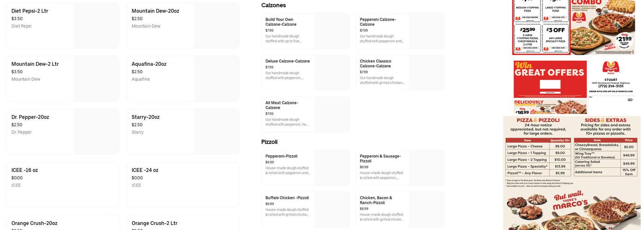The image size is (644, 230).
Task: Choose the Aquafina-20oz menu item
Action: tap(183, 79)
